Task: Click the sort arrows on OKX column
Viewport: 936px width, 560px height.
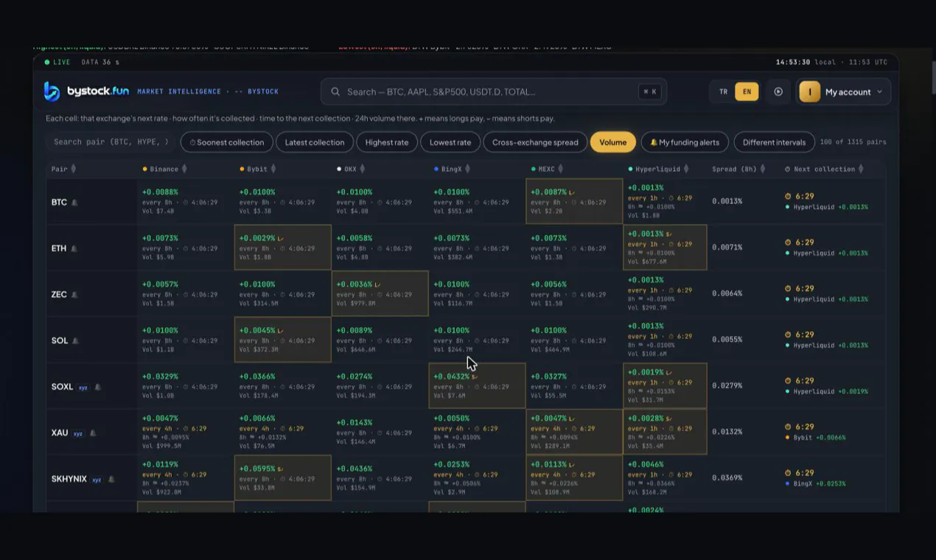Action: [x=362, y=169]
